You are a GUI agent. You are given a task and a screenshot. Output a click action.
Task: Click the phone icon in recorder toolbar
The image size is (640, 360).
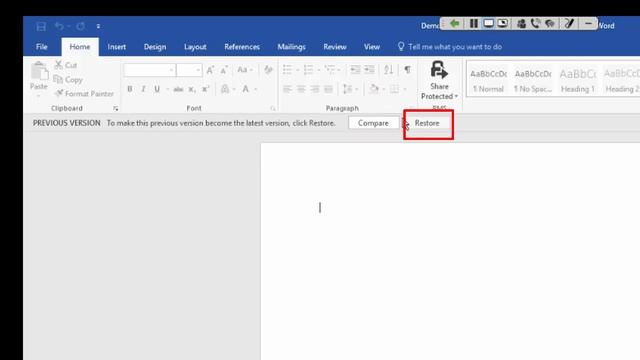coord(535,24)
